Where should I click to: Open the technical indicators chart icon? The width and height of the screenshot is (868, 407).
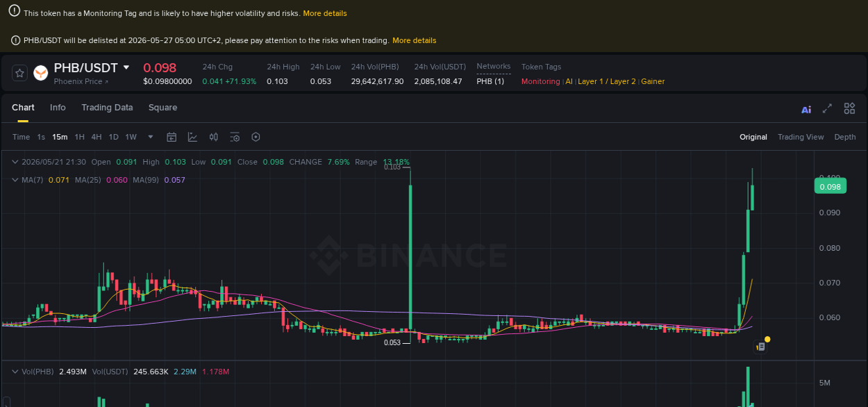click(x=192, y=137)
